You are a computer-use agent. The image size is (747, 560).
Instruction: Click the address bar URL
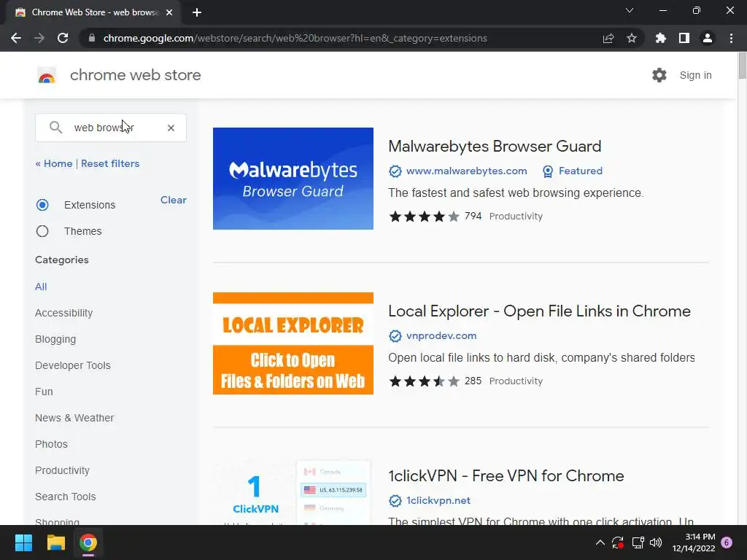click(x=295, y=38)
